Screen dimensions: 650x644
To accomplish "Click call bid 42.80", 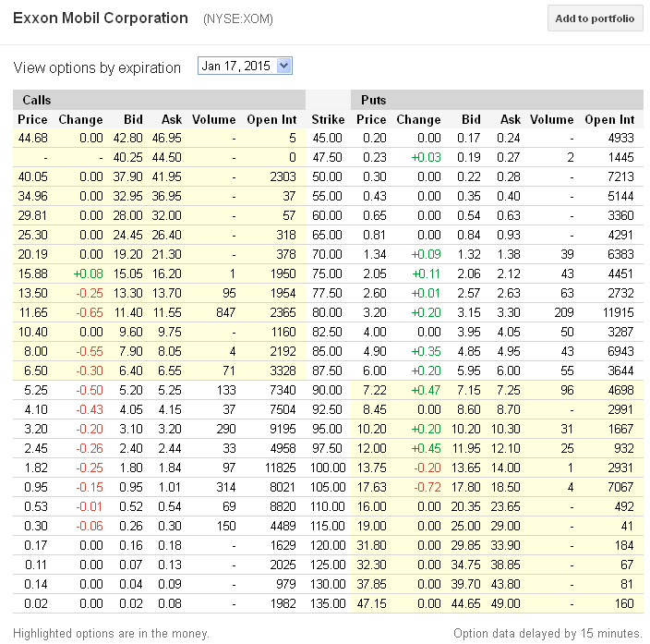I will coord(127,138).
